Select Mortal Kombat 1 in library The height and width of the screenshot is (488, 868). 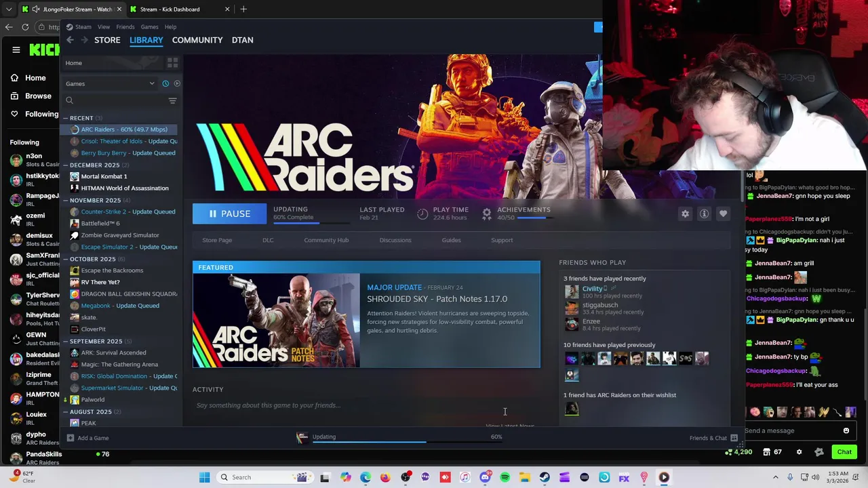(104, 176)
